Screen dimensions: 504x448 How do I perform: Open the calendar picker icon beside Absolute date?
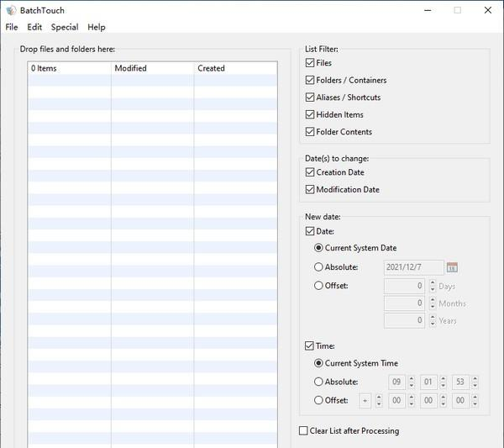pos(452,267)
